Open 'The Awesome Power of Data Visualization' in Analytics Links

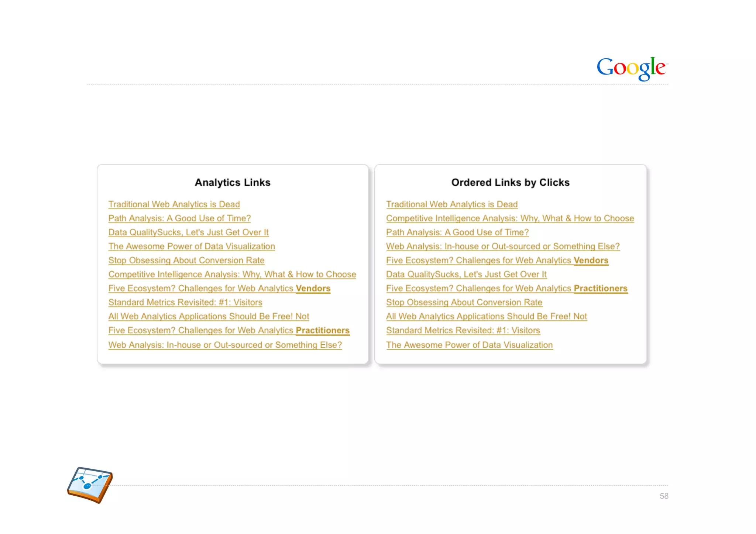click(x=192, y=246)
